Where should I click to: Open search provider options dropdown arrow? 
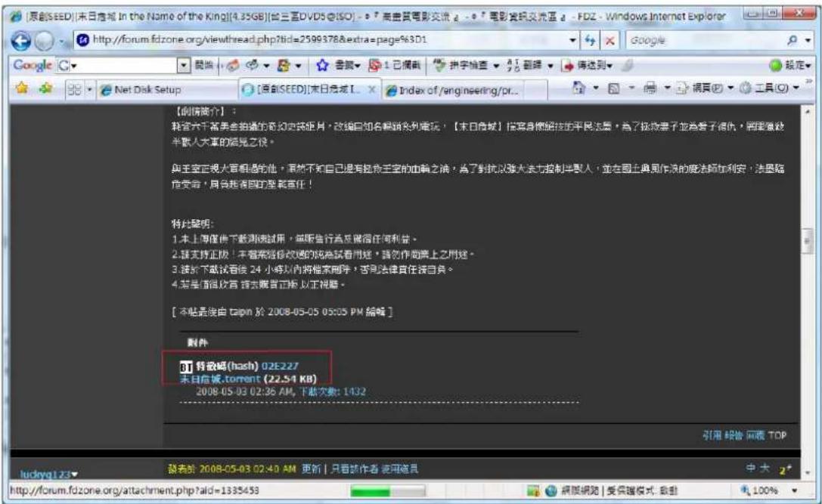coord(808,40)
